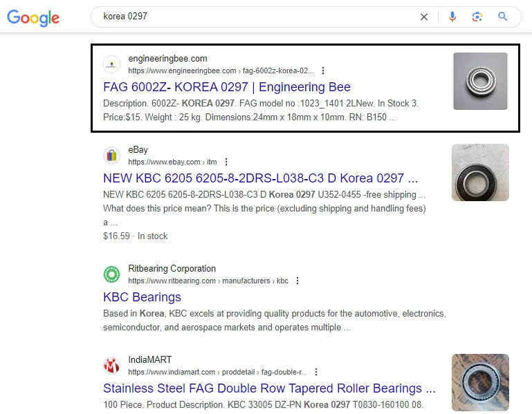
Task: Click the 'Ritbearing Corporation' site name
Action: click(x=172, y=269)
